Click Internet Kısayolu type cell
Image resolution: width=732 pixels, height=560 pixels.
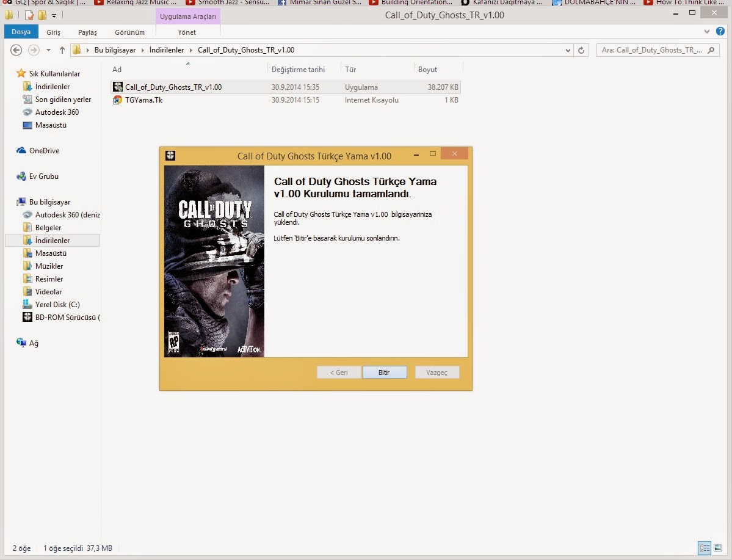(x=372, y=100)
